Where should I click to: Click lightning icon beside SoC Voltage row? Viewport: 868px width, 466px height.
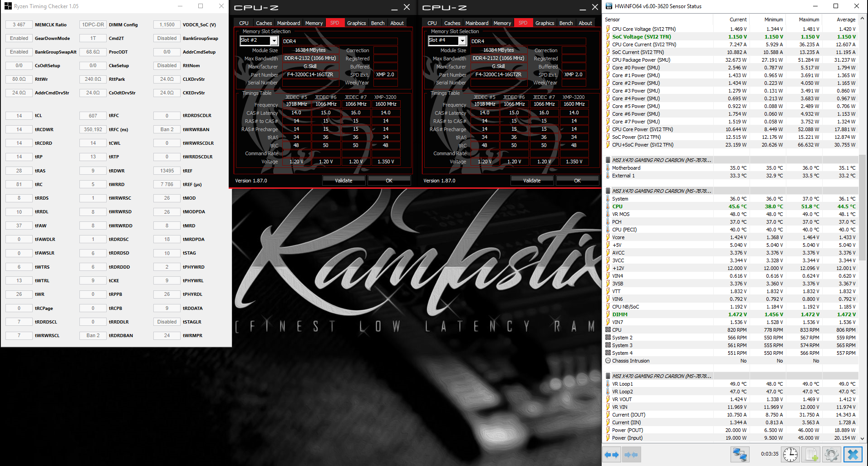click(608, 37)
